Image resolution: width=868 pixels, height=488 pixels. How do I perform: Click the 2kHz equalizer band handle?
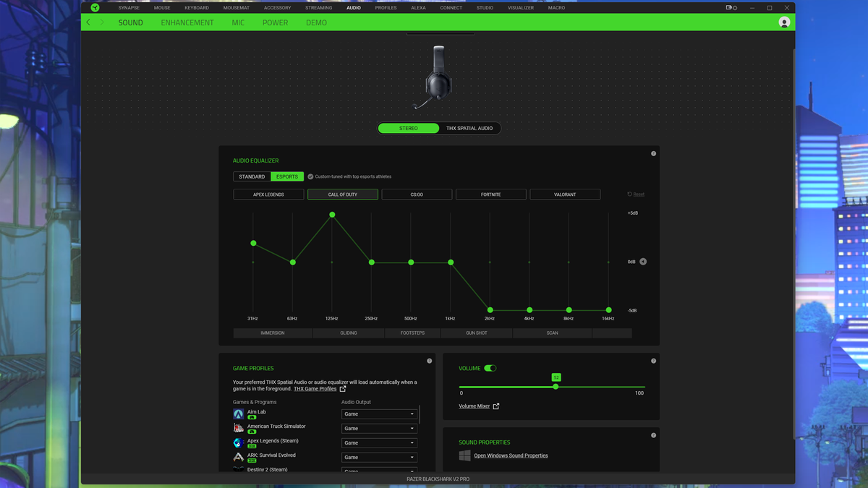point(490,310)
